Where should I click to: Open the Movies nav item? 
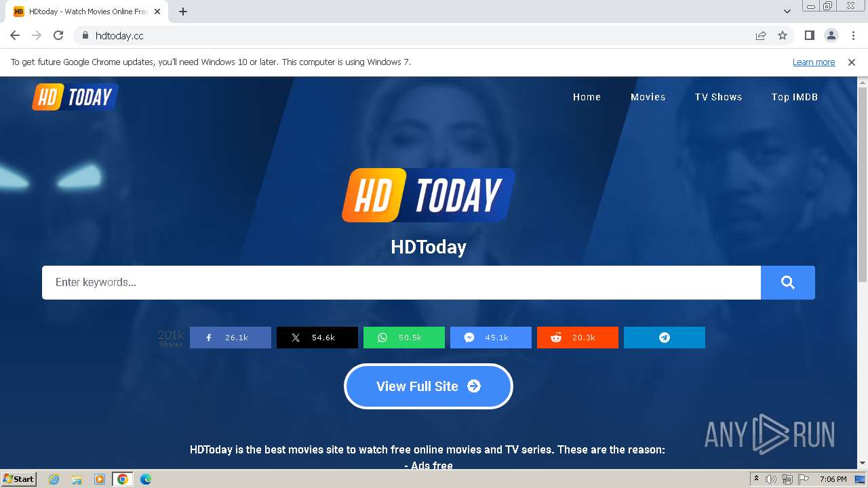click(x=648, y=97)
